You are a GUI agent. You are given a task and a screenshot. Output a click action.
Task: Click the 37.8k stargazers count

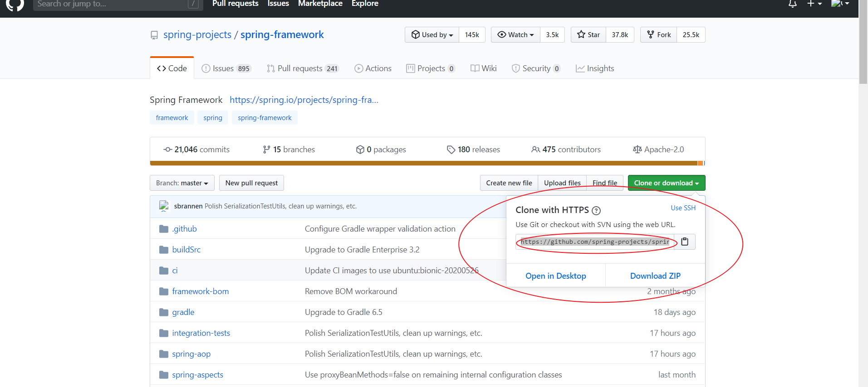coord(620,35)
